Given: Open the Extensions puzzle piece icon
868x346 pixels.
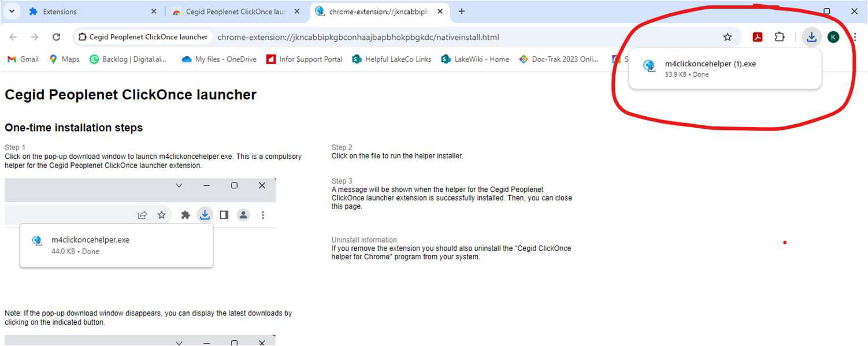Looking at the screenshot, I should click(780, 36).
